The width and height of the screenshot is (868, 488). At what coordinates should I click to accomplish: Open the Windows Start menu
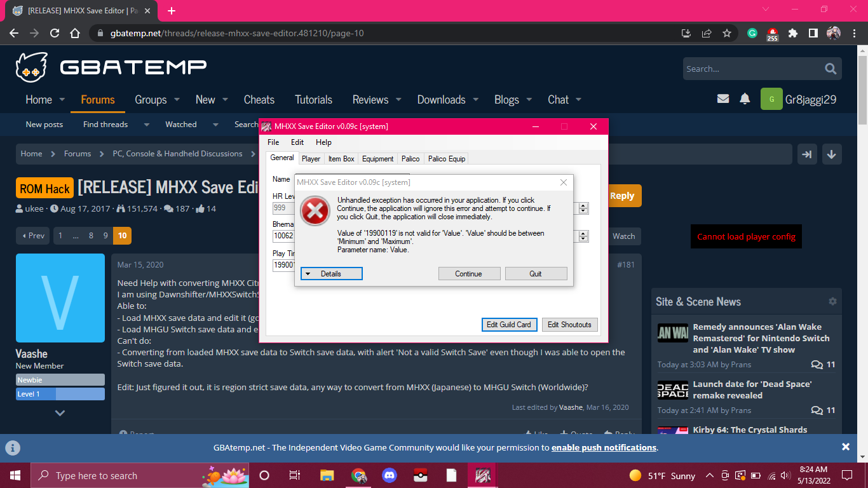[15, 475]
